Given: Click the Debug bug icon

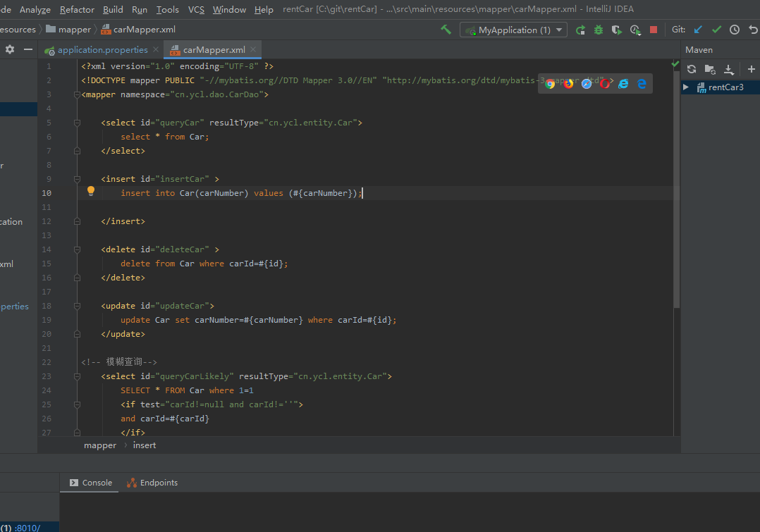Looking at the screenshot, I should 599,30.
